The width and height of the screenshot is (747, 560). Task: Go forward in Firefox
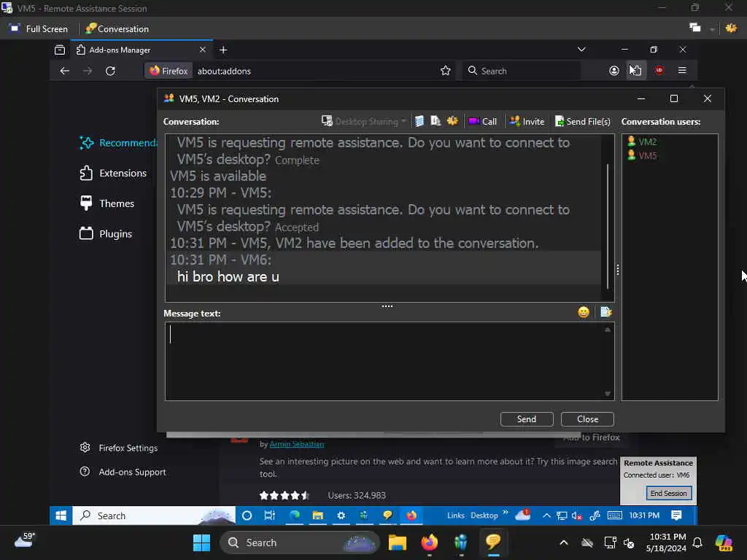point(88,71)
